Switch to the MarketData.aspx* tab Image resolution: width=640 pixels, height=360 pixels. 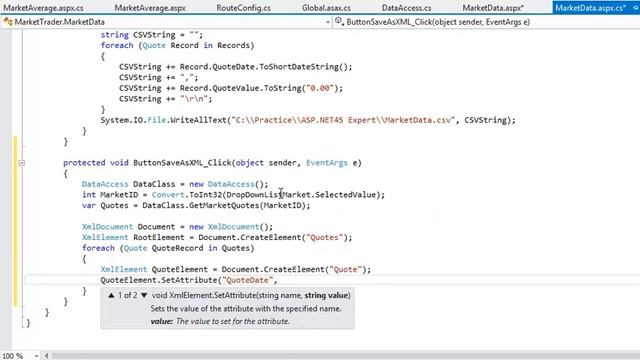(493, 8)
